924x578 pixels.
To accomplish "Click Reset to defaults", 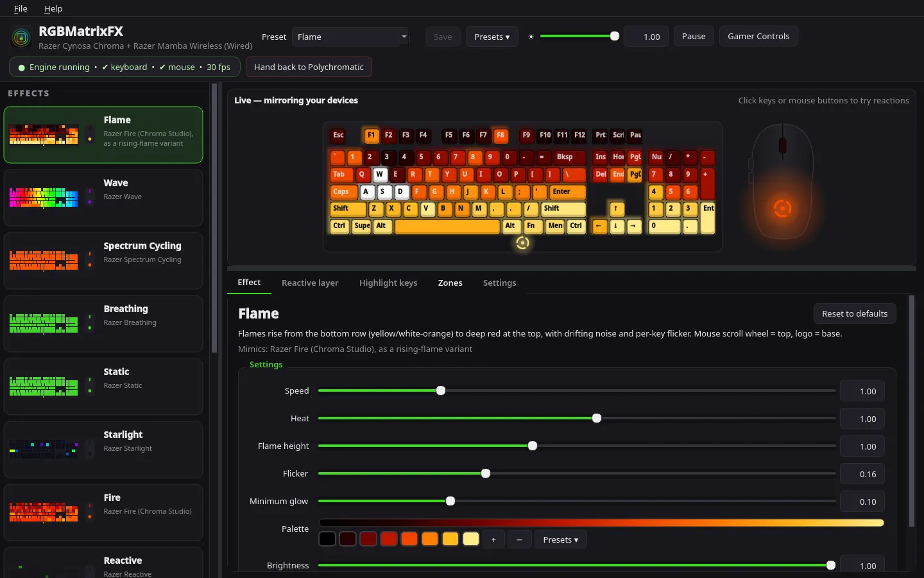I will [x=855, y=313].
